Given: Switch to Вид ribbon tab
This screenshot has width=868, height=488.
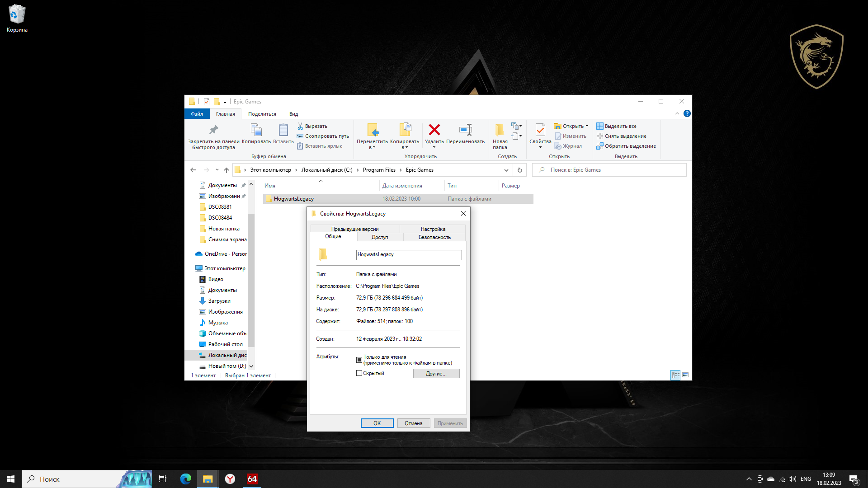Looking at the screenshot, I should point(293,114).
